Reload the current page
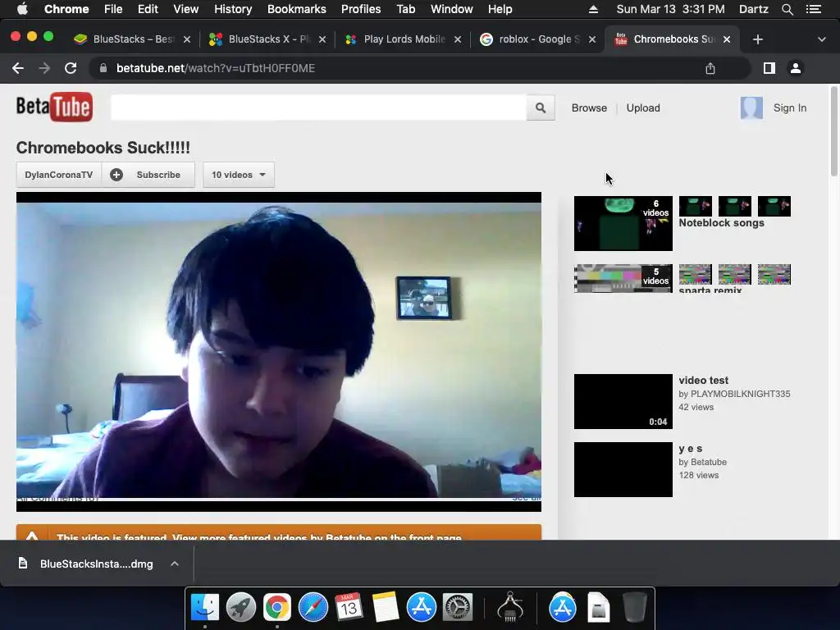Screen dimensions: 840x630 coord(71,68)
